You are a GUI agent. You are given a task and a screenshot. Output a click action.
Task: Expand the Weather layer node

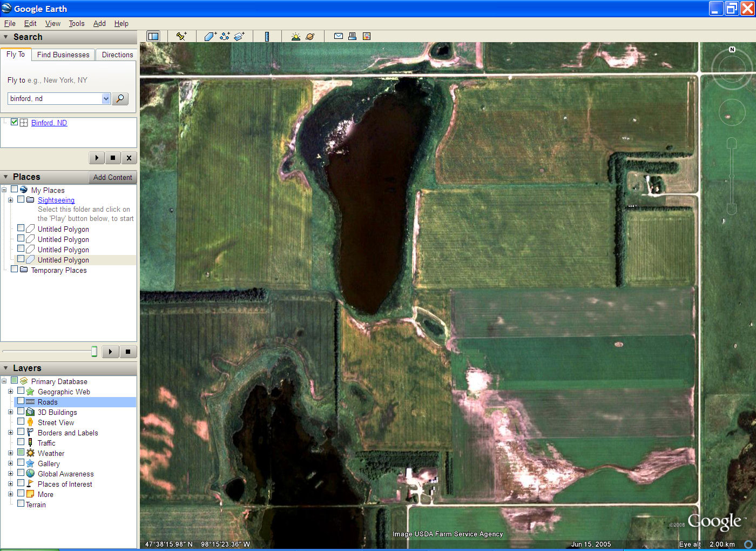click(x=10, y=453)
